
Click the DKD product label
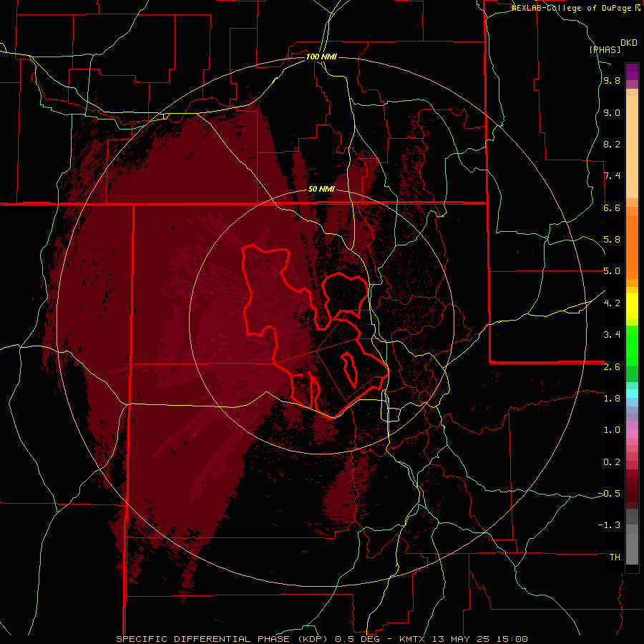coord(629,43)
